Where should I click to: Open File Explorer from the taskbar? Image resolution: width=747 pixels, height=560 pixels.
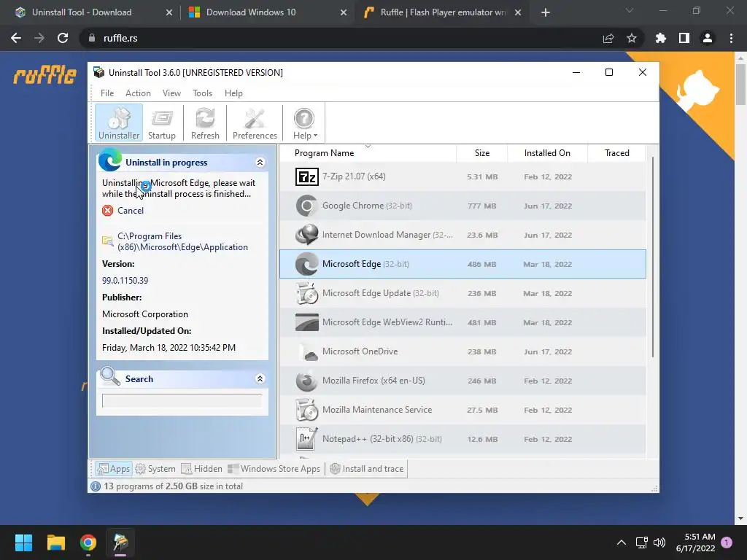[x=55, y=542]
